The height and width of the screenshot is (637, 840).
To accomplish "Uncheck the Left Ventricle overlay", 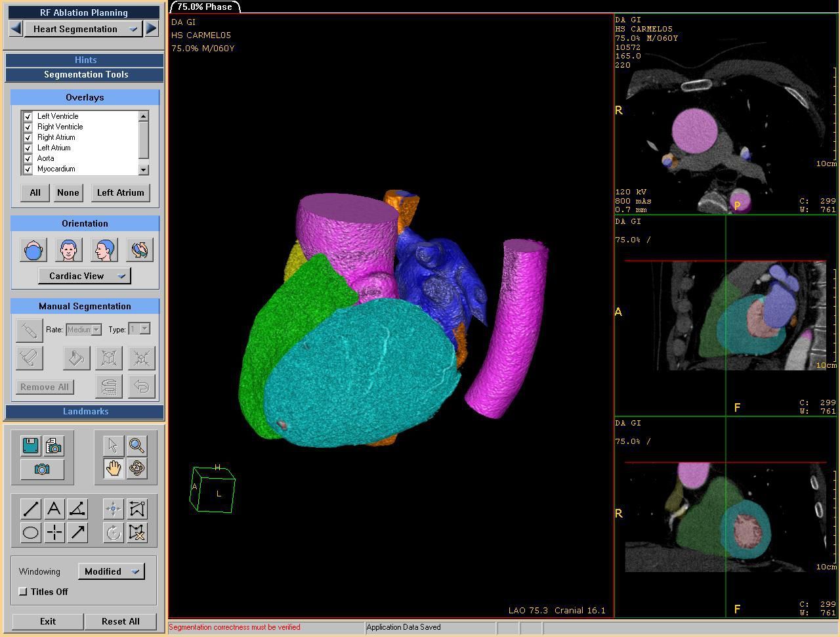I will (x=28, y=116).
